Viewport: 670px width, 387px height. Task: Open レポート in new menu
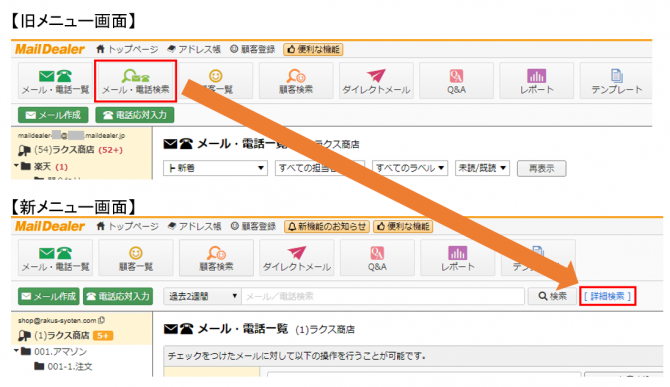tap(458, 258)
